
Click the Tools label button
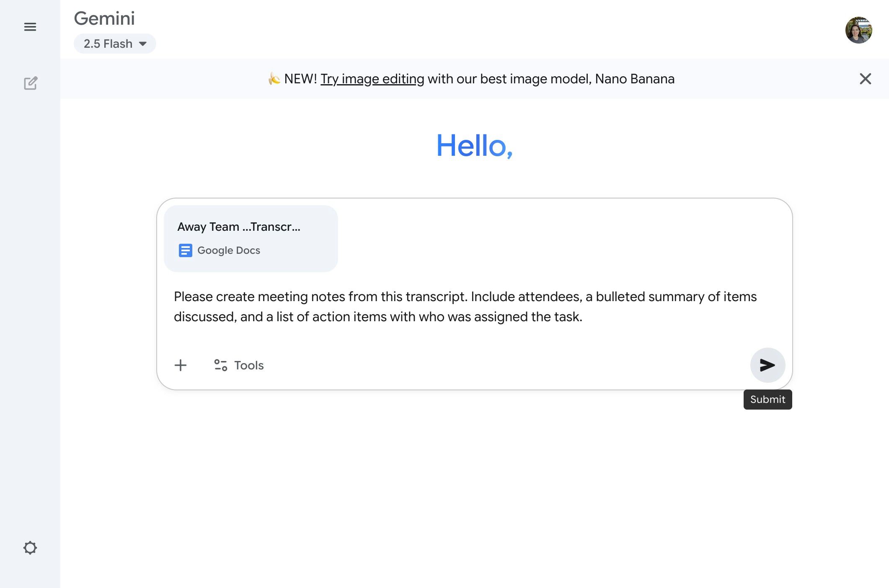[249, 365]
